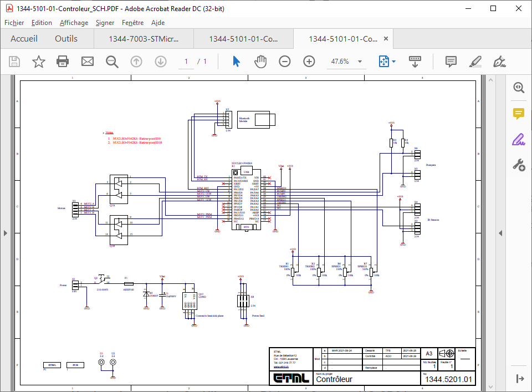Close the active 1344-5101-01-Co... tab
This screenshot has width=532, height=392.
click(x=386, y=39)
